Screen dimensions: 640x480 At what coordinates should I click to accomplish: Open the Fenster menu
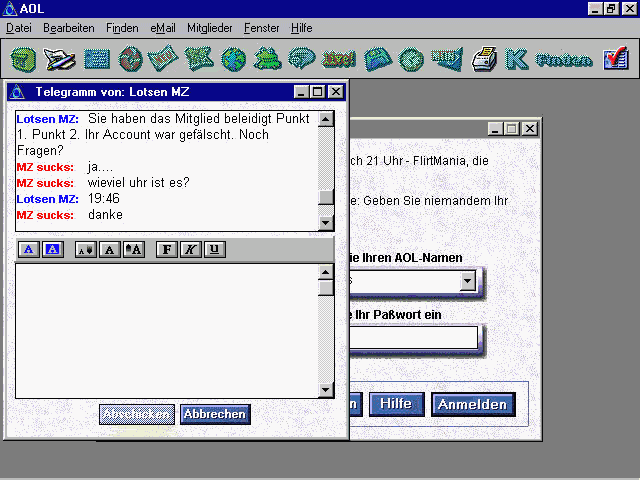tap(262, 28)
